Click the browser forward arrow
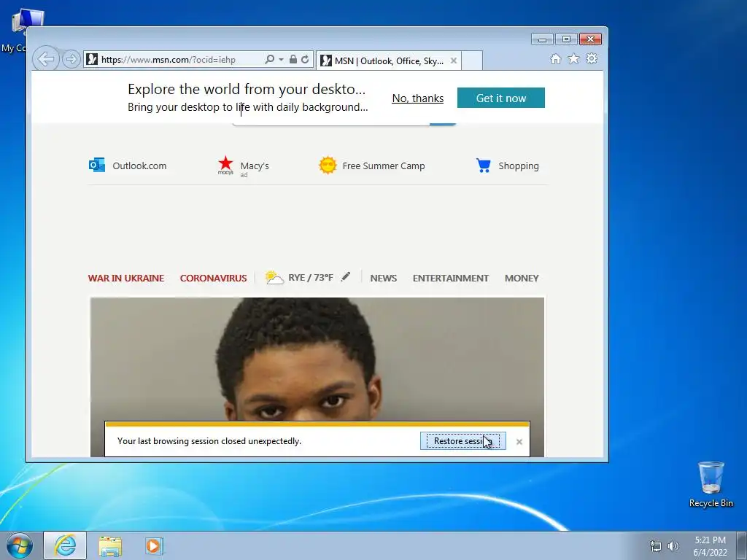The image size is (747, 560). 71,59
